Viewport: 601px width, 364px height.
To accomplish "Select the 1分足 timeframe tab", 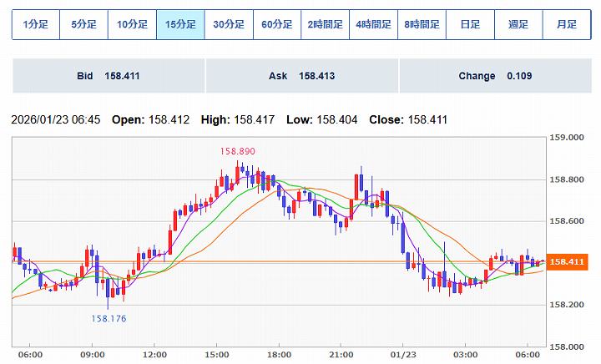I will coord(36,25).
